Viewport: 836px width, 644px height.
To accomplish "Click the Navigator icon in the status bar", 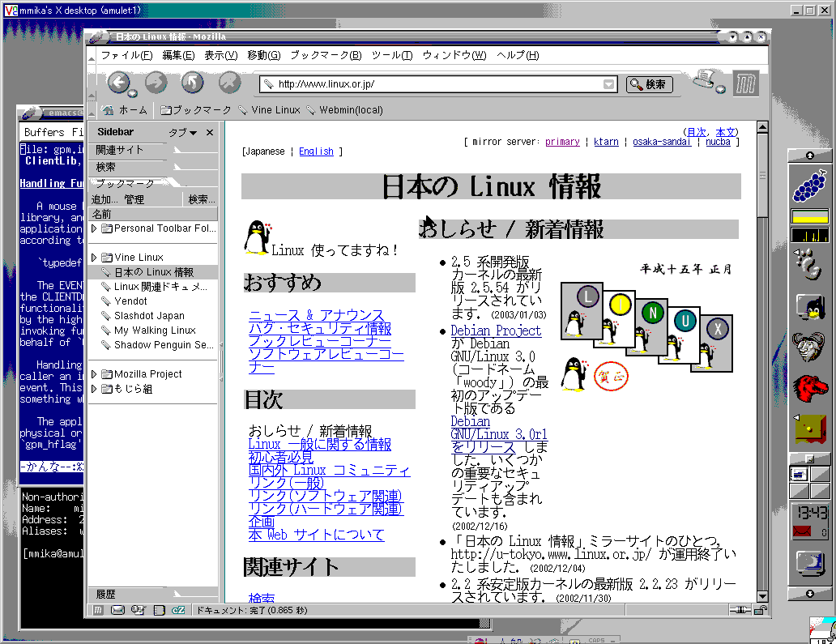I will (98, 610).
